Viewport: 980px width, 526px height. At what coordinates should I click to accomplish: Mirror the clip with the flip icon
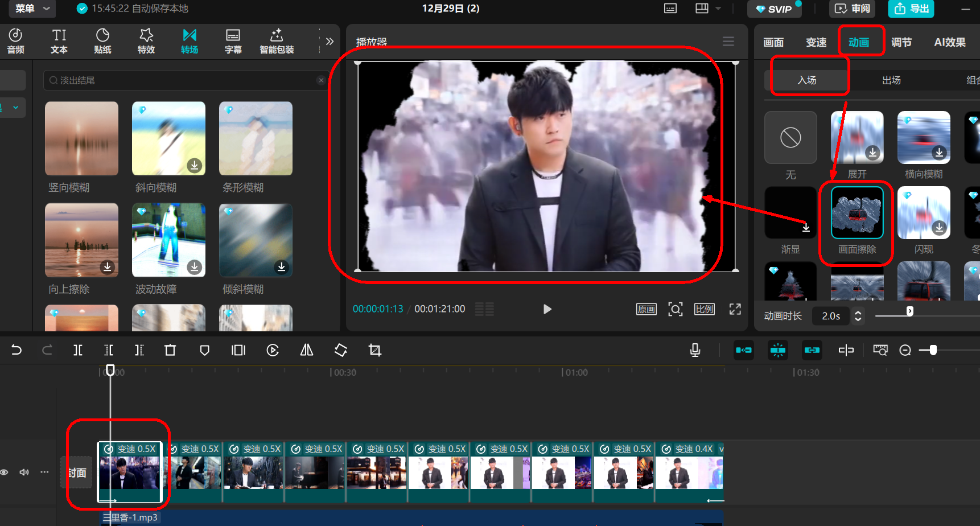[x=307, y=350]
